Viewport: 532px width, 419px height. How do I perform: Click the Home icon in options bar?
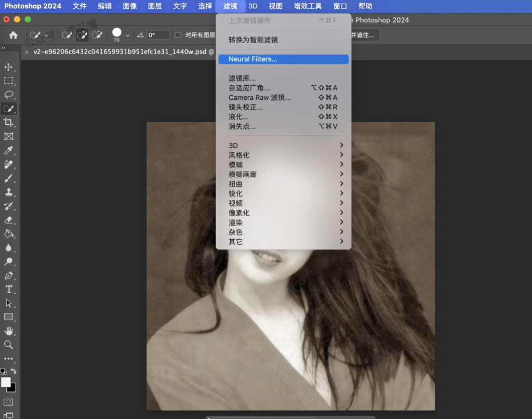click(x=13, y=35)
